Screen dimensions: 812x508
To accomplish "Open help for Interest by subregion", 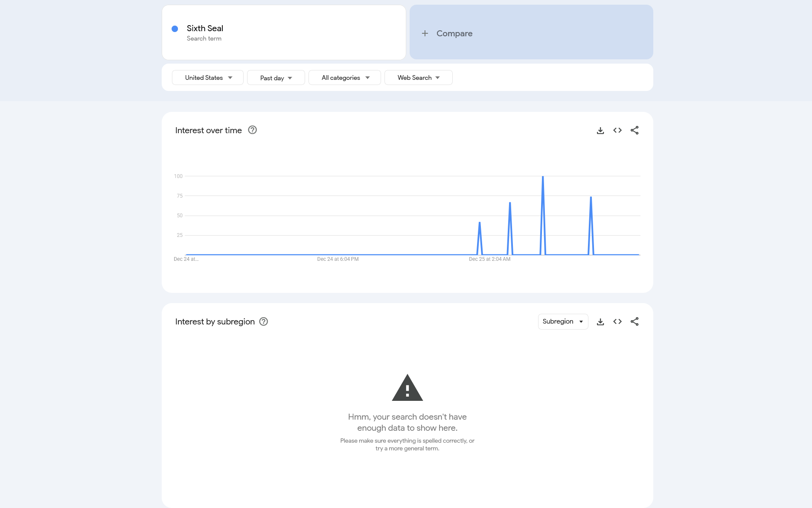I will (264, 321).
